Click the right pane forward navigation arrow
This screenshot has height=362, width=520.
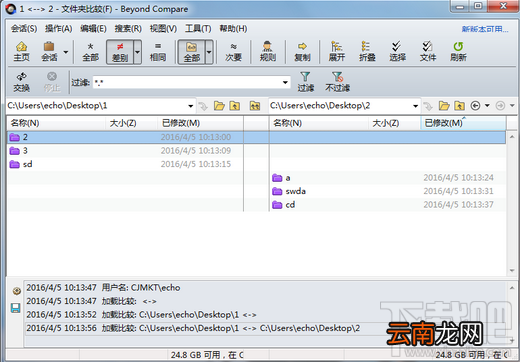(500, 106)
